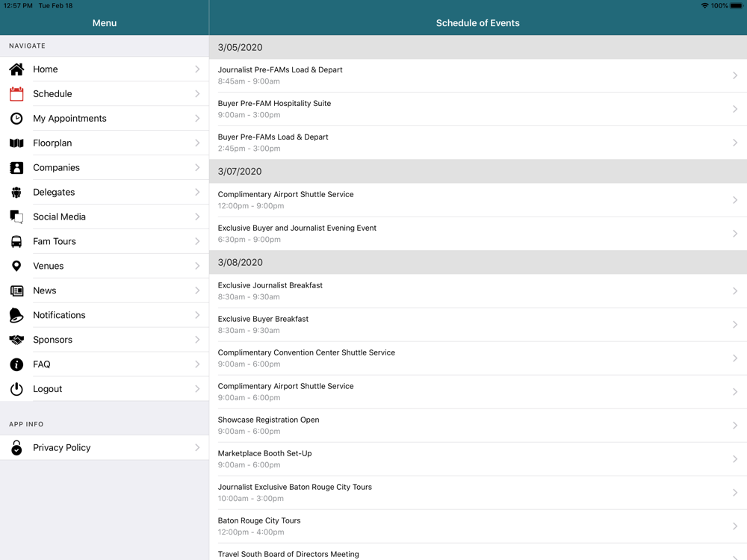Expand chevron for Showcase Registration Open

pos(735,426)
